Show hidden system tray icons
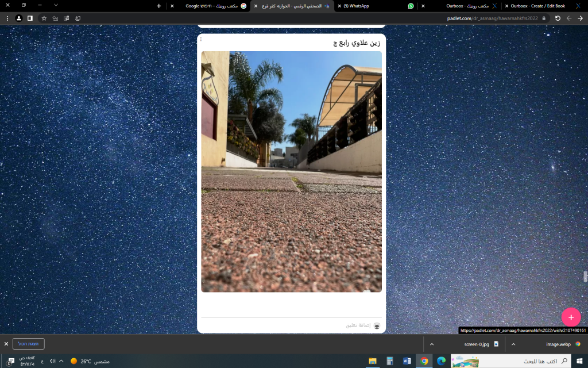The height and width of the screenshot is (368, 588). pyautogui.click(x=61, y=361)
